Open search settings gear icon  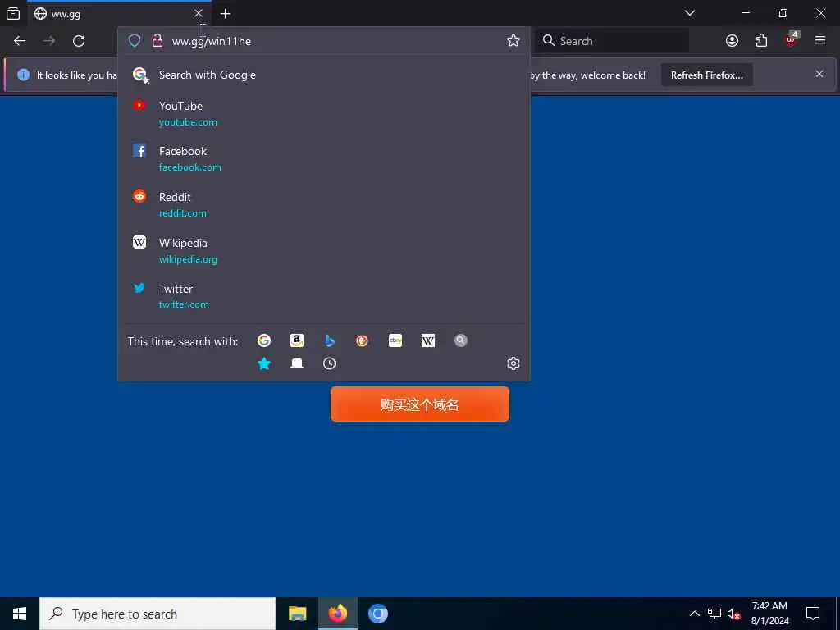[x=514, y=363]
